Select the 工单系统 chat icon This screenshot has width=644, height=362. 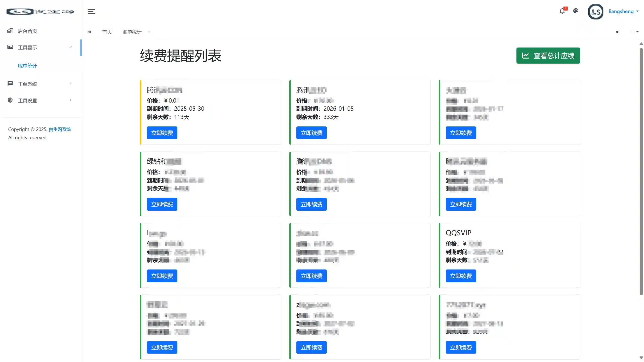click(x=10, y=83)
